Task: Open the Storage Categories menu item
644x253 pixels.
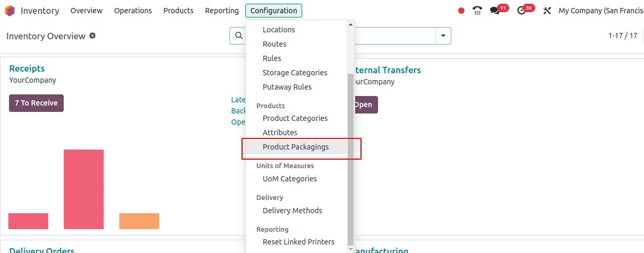Action: click(x=295, y=73)
